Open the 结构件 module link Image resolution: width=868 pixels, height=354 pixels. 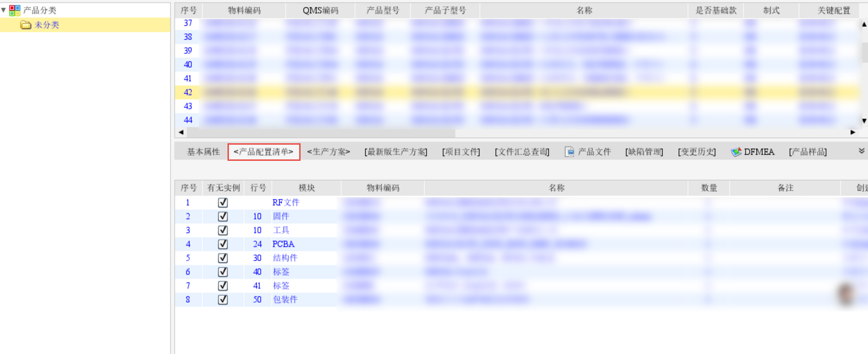coord(285,258)
